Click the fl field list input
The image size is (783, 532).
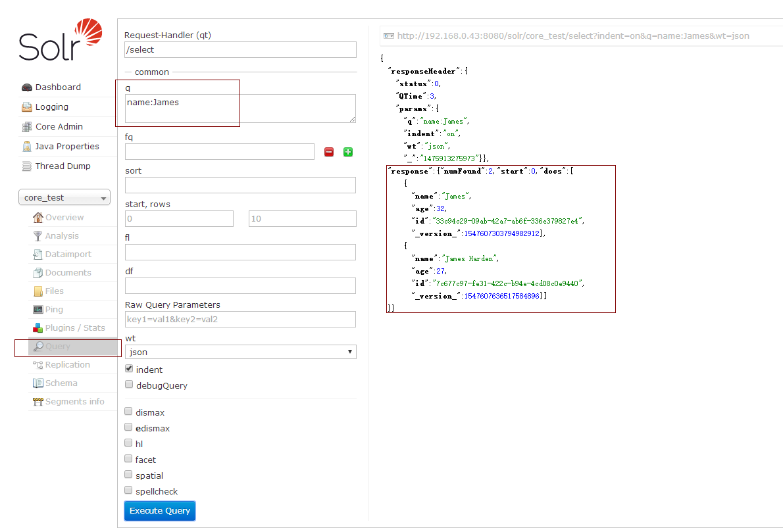coord(241,252)
